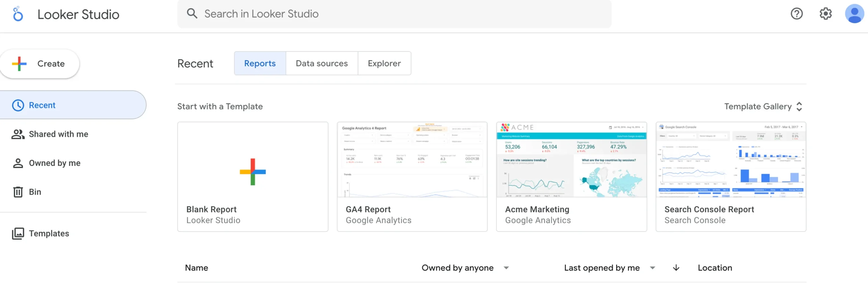The height and width of the screenshot is (283, 868).
Task: Open the Last opened by me dropdown
Action: [609, 268]
